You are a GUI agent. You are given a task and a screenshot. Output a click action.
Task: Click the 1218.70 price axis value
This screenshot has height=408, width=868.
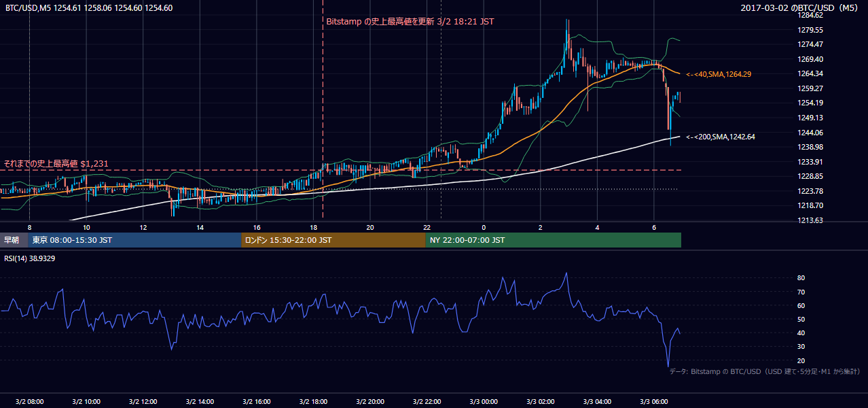(x=811, y=205)
